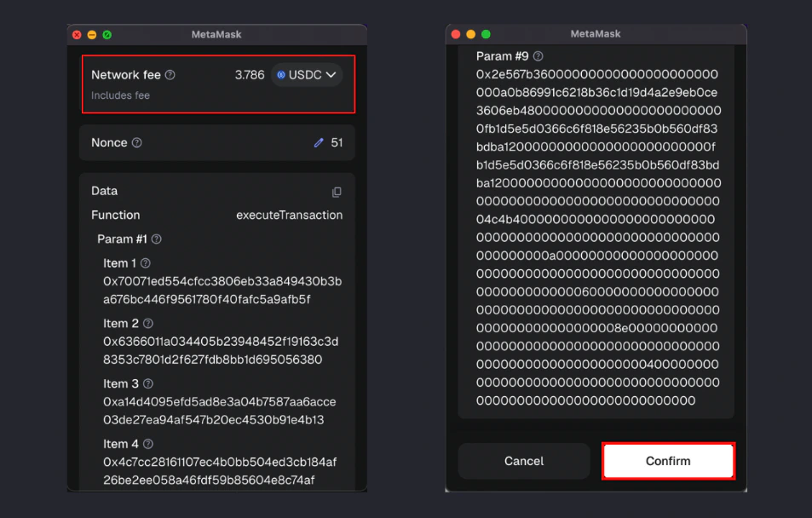812x518 pixels.
Task: Click the executeTransaction function name
Action: (290, 215)
